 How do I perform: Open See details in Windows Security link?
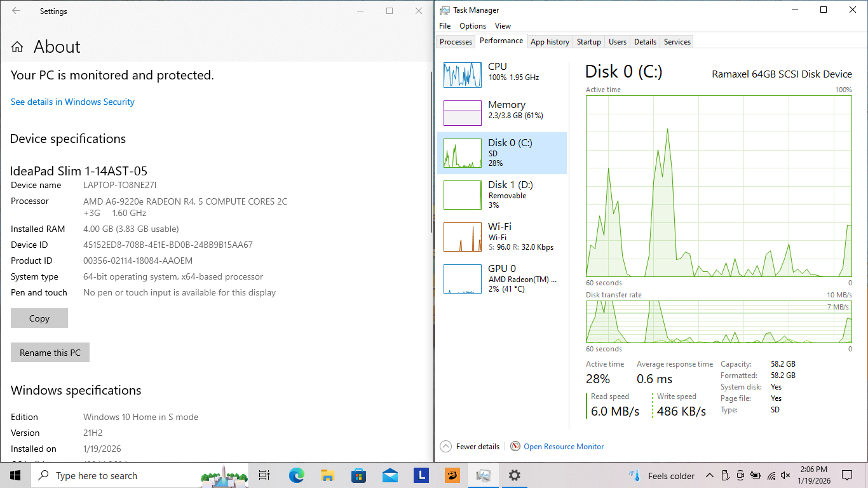(72, 102)
